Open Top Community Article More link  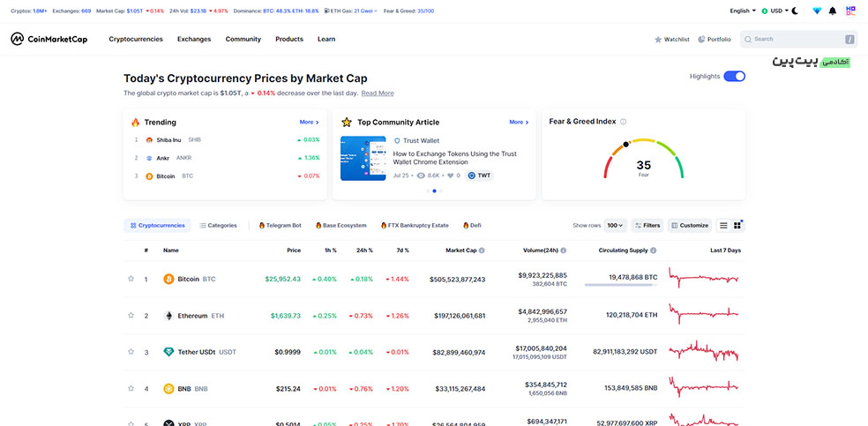coord(519,122)
